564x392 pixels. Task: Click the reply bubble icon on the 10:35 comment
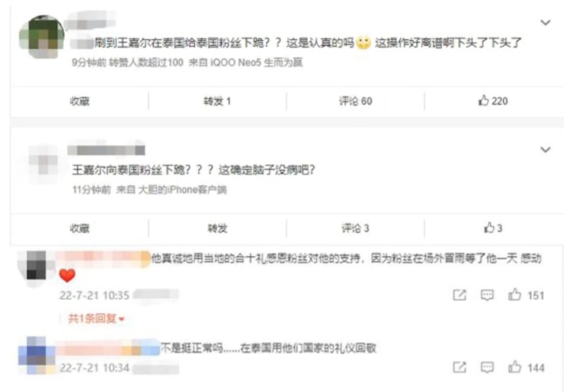click(487, 295)
